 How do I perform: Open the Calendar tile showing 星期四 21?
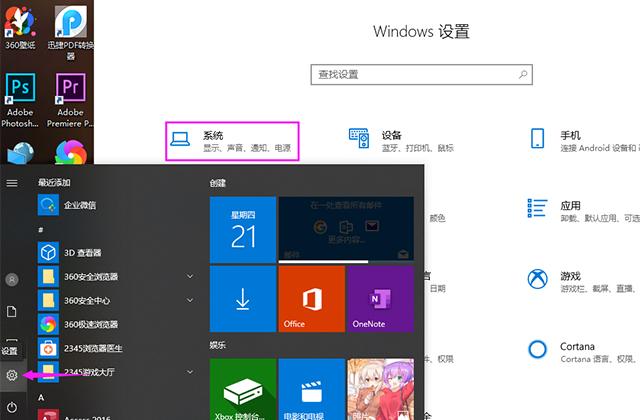[243, 230]
